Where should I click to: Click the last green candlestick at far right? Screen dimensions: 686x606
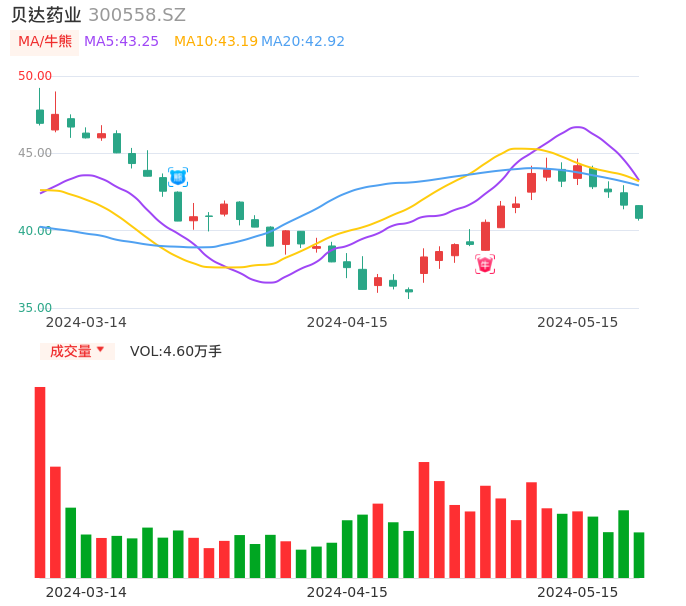[639, 212]
